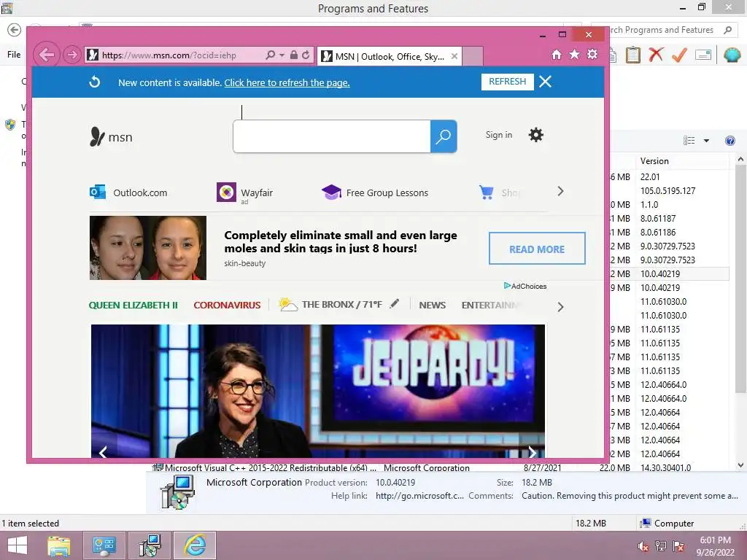747x560 pixels.
Task: Select the CORONAVIRUS topic
Action: point(228,306)
